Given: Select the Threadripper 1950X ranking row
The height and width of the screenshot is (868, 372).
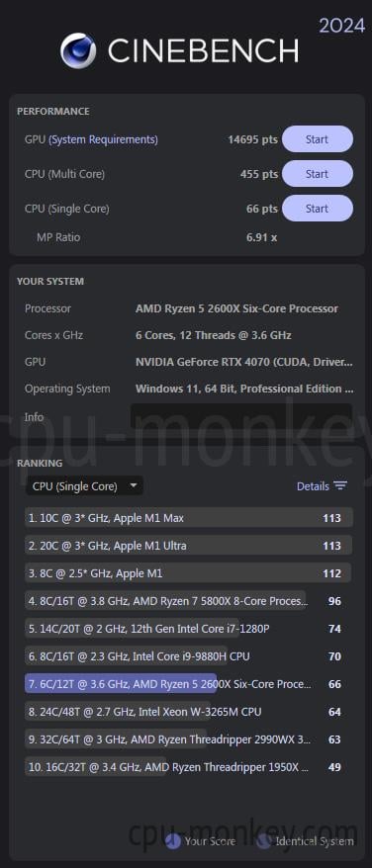Looking at the screenshot, I should (x=189, y=767).
